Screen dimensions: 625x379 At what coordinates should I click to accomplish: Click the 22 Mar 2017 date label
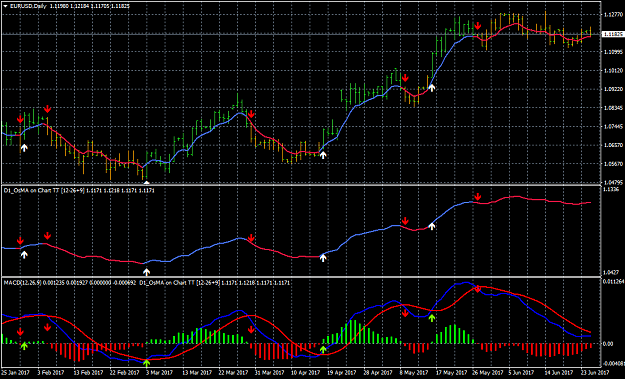pos(233,373)
